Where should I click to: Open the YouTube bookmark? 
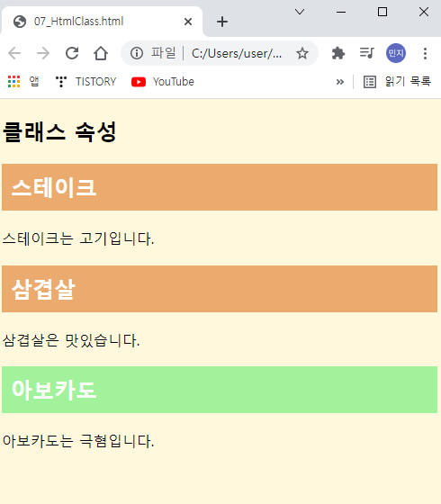point(163,82)
